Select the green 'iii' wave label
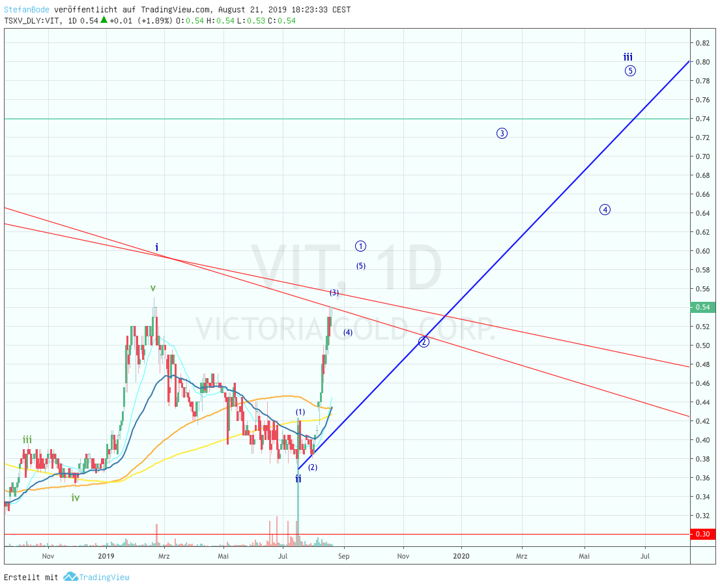The height and width of the screenshot is (588, 720). click(27, 439)
